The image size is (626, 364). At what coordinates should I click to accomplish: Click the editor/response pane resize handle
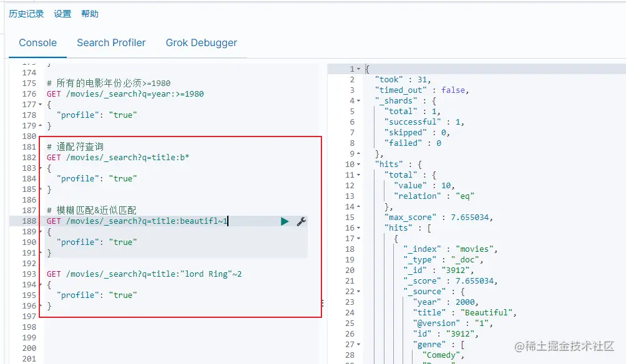323,303
